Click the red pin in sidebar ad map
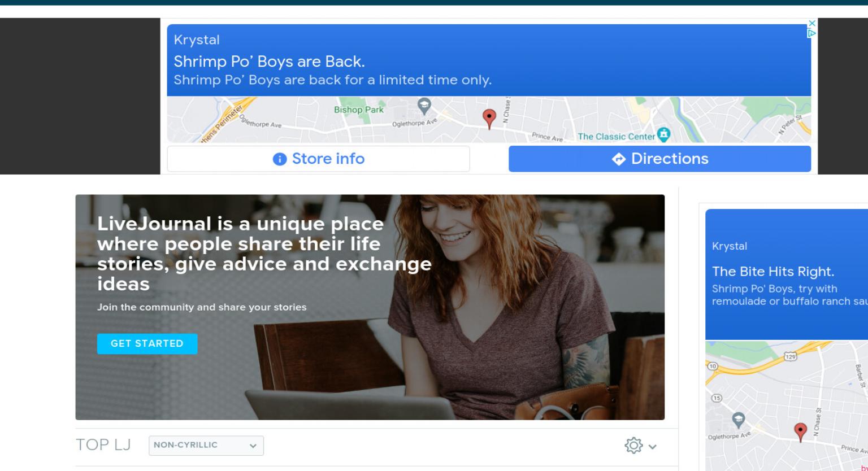The image size is (868, 471). pyautogui.click(x=800, y=432)
